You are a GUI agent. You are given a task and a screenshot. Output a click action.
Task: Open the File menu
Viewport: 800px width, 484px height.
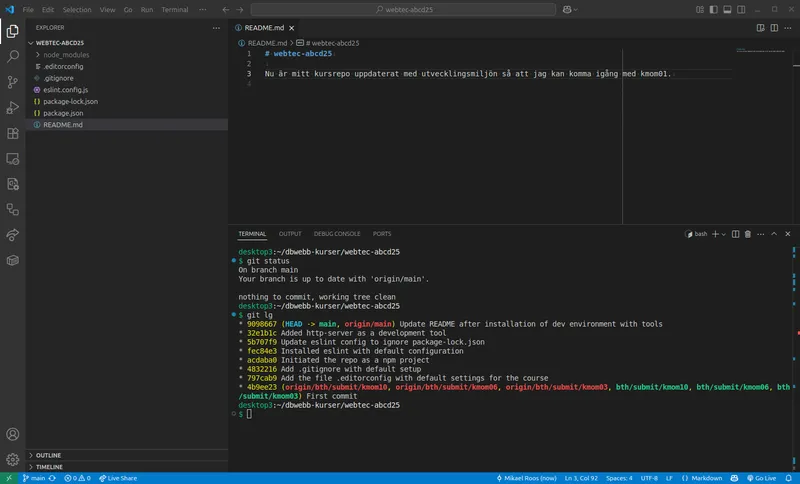pos(28,9)
